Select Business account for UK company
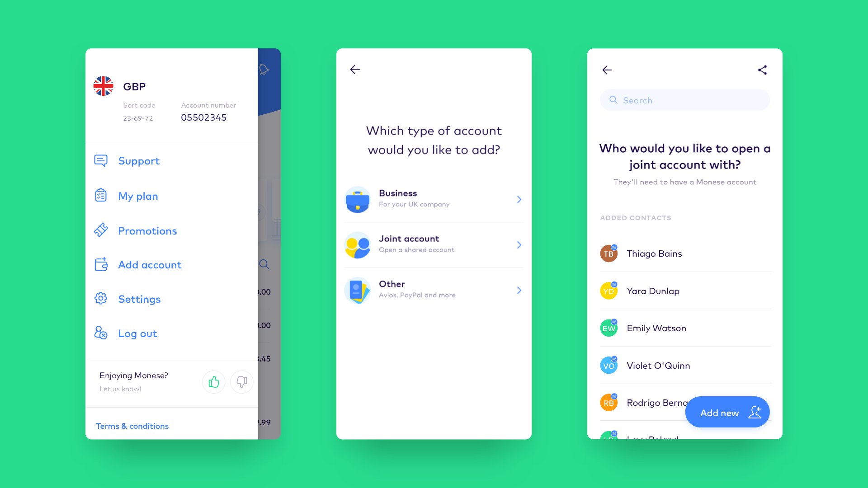 pyautogui.click(x=434, y=198)
